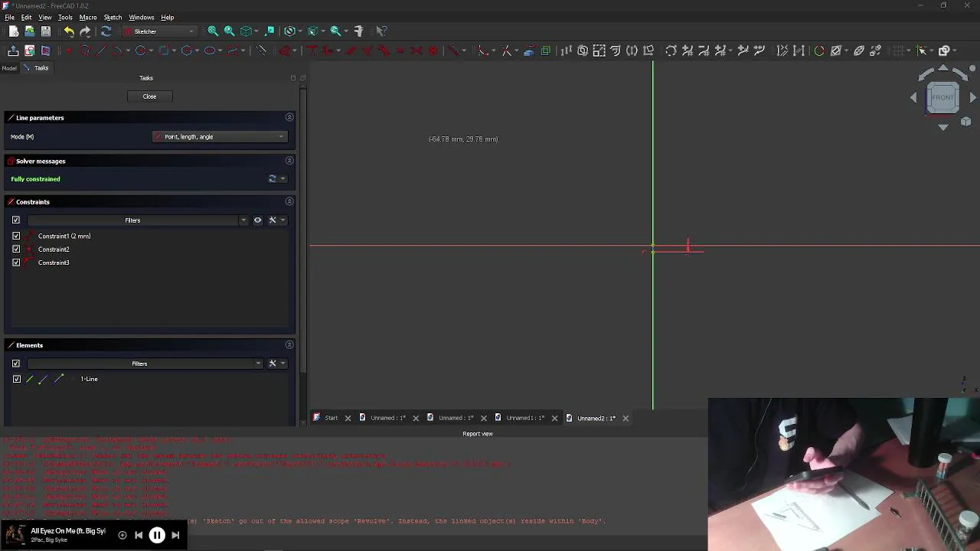Image resolution: width=980 pixels, height=551 pixels.
Task: Open the Macro menu
Action: (88, 17)
